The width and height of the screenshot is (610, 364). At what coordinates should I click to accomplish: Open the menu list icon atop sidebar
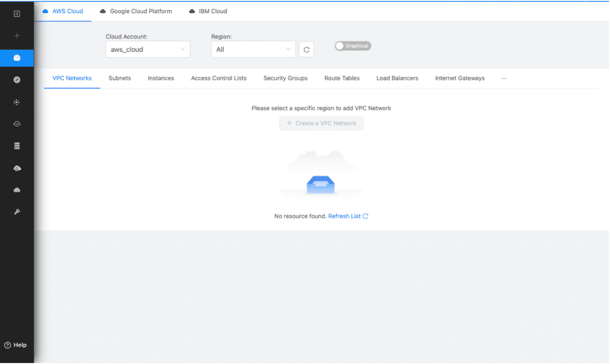(17, 14)
